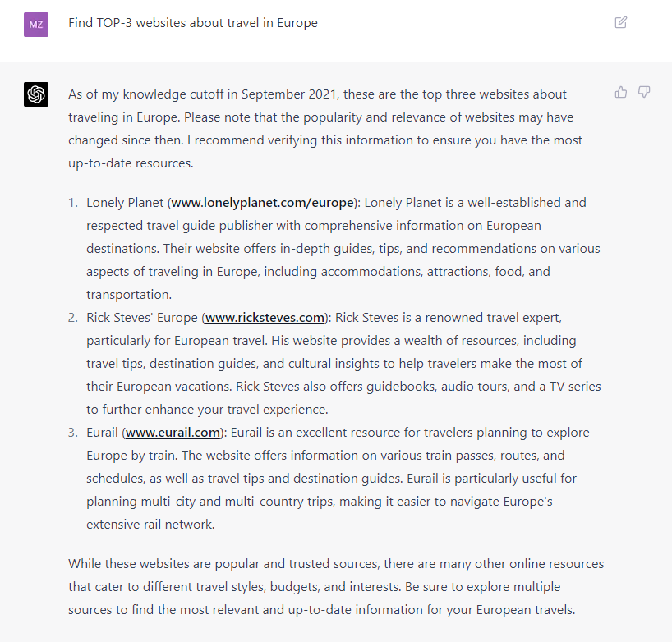The height and width of the screenshot is (642, 672).
Task: Open the www.eurail.com link
Action: coord(173,433)
